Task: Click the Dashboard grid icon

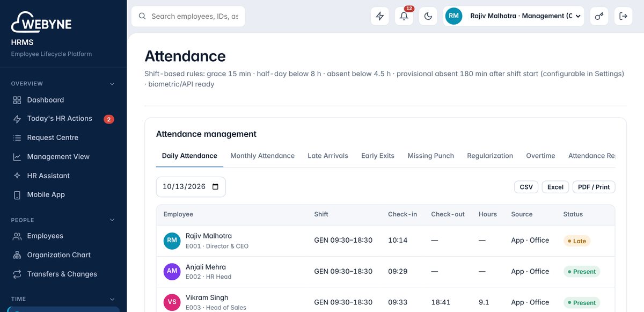Action: point(17,100)
